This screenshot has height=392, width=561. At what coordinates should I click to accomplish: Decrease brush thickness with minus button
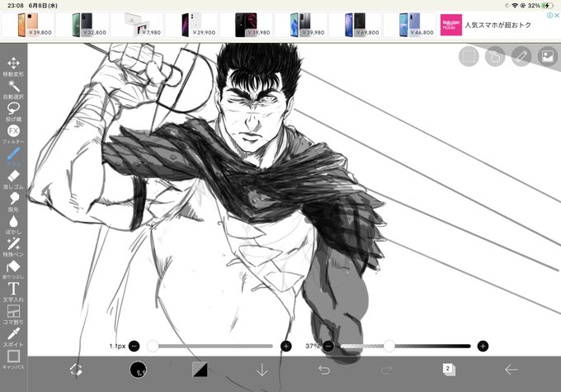tap(134, 346)
